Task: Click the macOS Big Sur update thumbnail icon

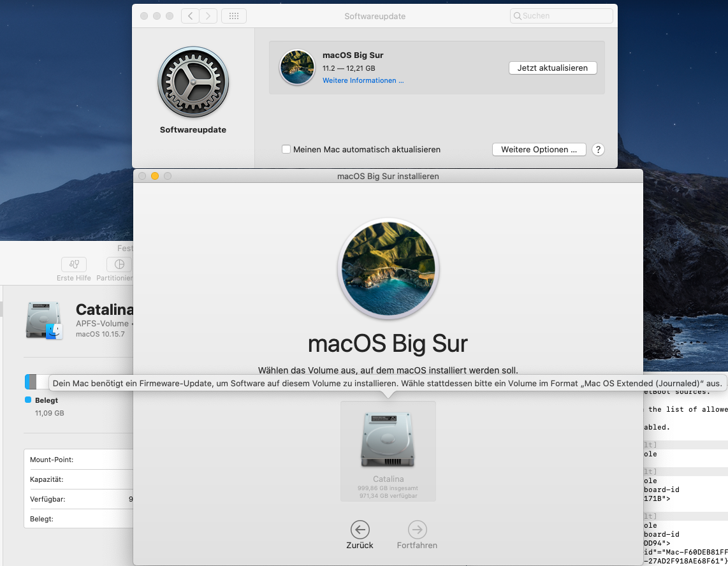Action: pos(297,68)
